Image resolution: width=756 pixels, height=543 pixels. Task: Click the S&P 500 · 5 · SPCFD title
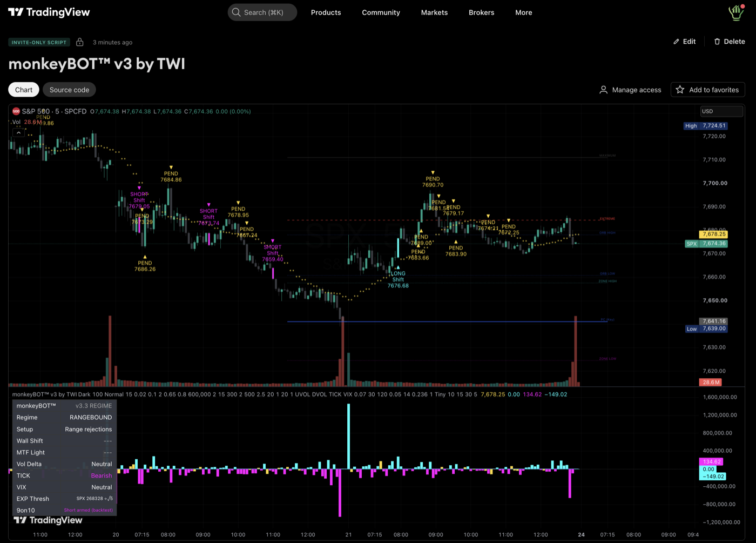(x=54, y=111)
